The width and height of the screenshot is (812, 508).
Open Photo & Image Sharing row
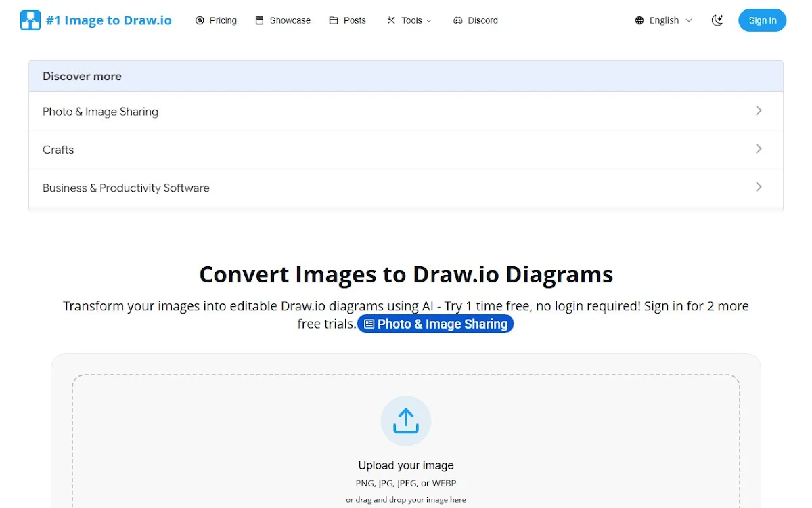point(406,112)
